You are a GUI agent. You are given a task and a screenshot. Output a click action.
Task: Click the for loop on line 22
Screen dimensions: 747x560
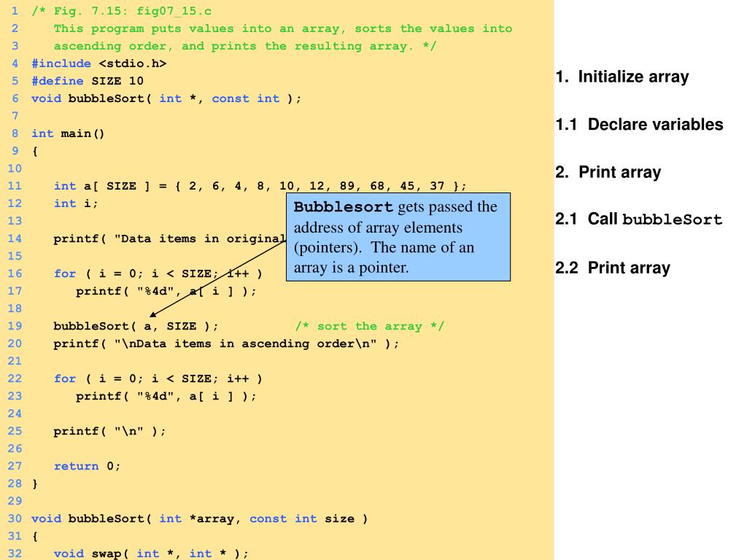click(158, 378)
